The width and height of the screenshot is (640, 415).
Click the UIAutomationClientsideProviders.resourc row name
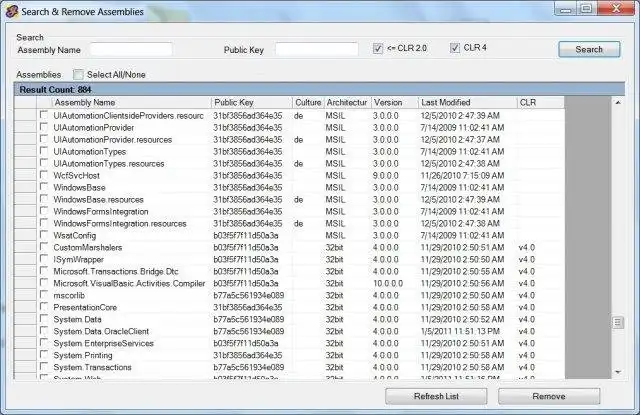pos(129,115)
